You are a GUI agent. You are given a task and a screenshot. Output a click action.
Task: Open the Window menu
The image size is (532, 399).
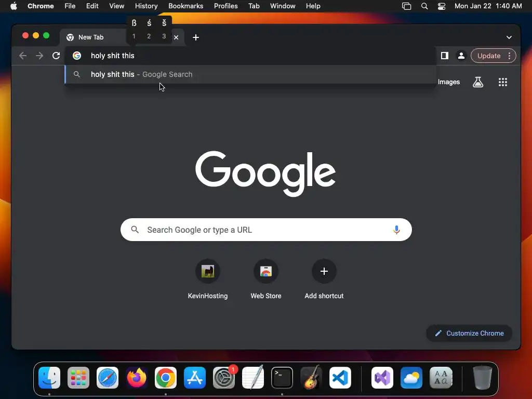click(x=283, y=6)
